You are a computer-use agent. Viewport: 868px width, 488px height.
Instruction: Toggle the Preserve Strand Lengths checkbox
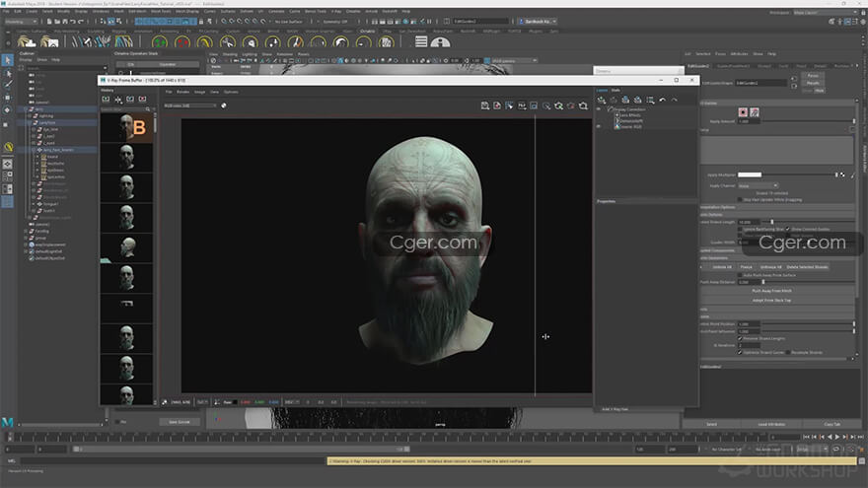pyautogui.click(x=741, y=338)
